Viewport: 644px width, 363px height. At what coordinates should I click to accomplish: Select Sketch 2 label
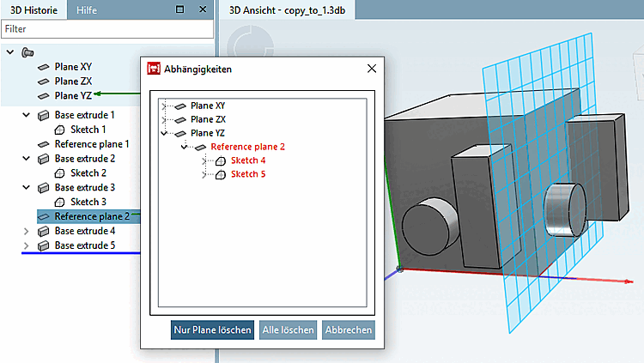[88, 172]
